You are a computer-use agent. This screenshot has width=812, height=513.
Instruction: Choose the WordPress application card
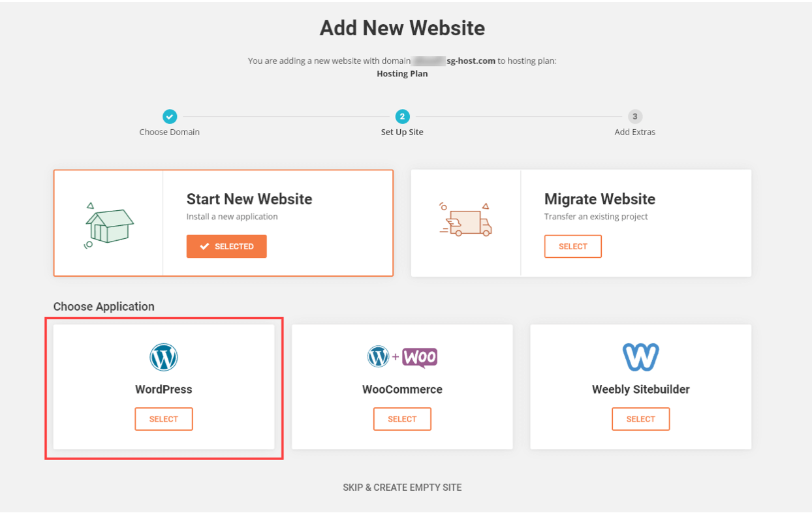163,418
